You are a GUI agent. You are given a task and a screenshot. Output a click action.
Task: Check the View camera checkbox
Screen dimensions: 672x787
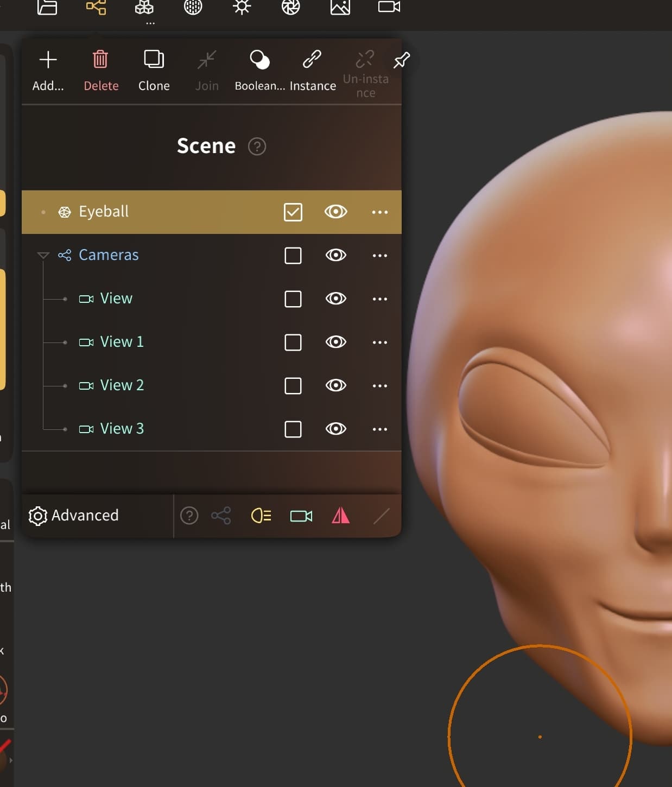coord(293,299)
